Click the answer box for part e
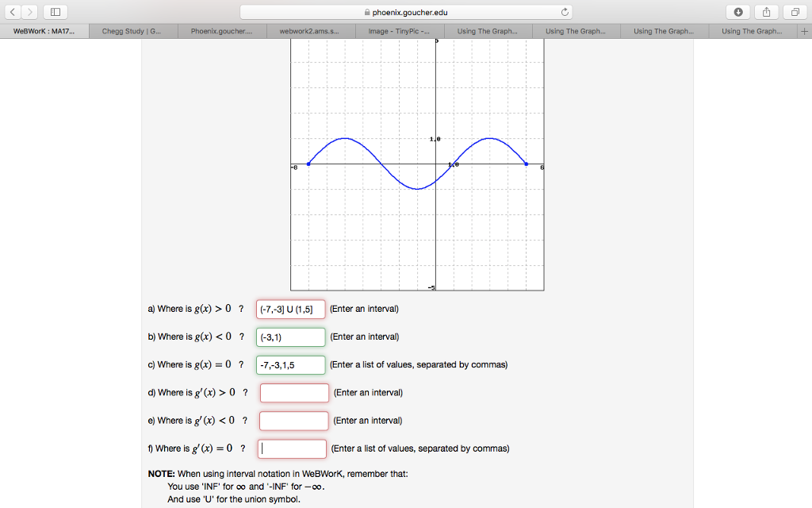812x508 pixels. [x=293, y=421]
